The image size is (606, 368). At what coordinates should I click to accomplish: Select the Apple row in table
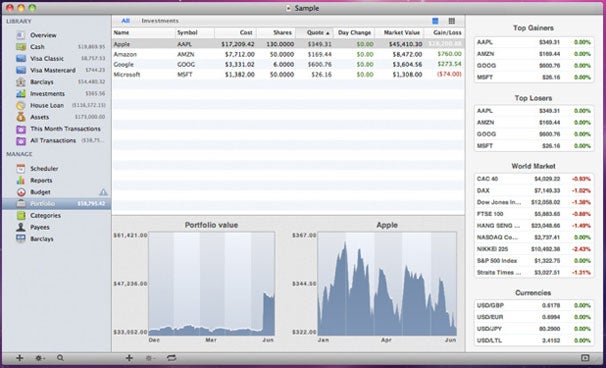(288, 44)
